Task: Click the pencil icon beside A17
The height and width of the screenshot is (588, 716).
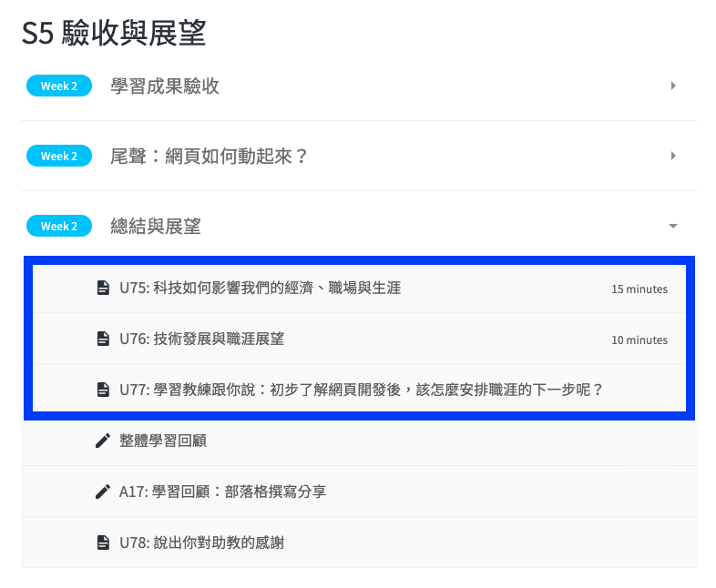Action: 103,492
